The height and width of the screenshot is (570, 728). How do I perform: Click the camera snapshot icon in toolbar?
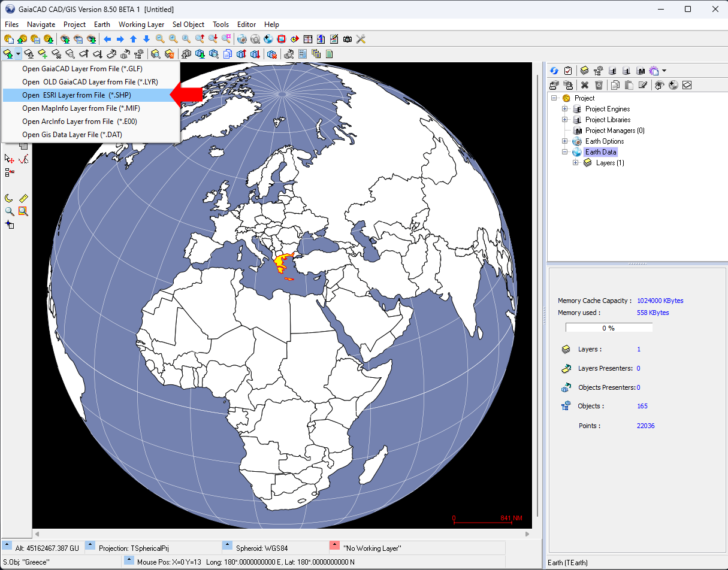click(348, 40)
